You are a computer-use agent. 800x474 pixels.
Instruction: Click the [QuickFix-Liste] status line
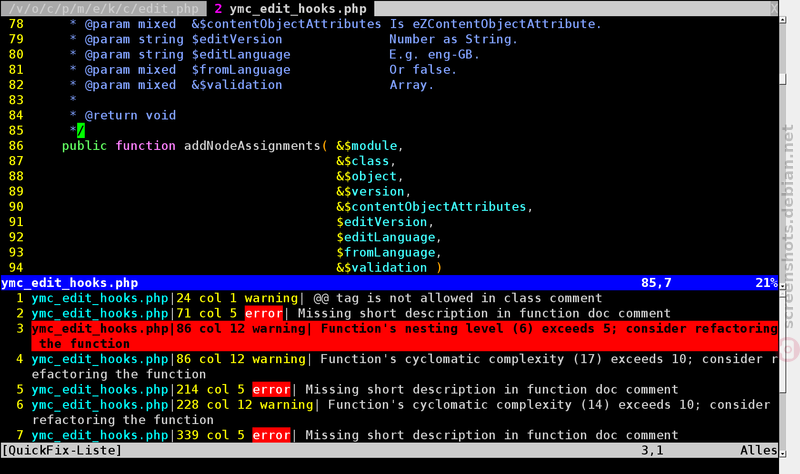(389, 451)
